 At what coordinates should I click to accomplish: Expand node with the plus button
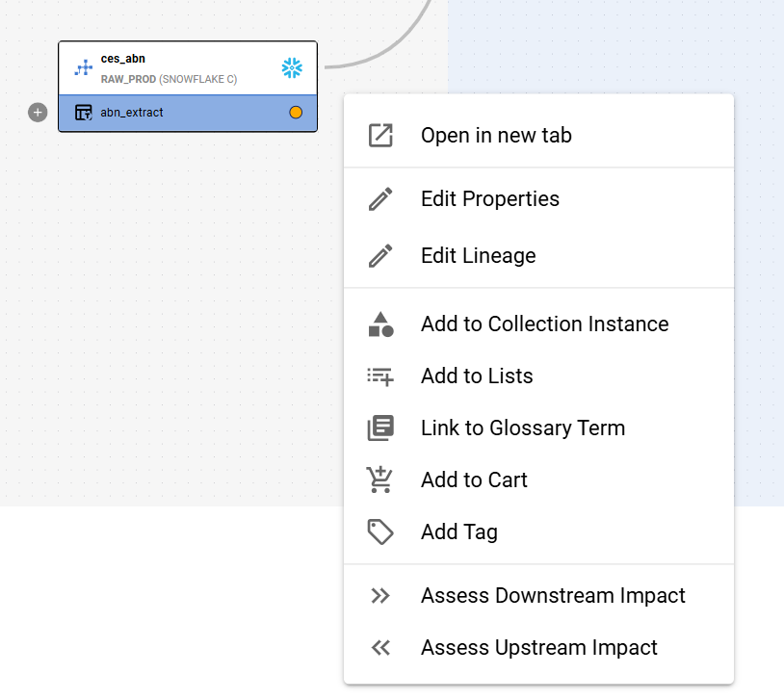point(38,113)
